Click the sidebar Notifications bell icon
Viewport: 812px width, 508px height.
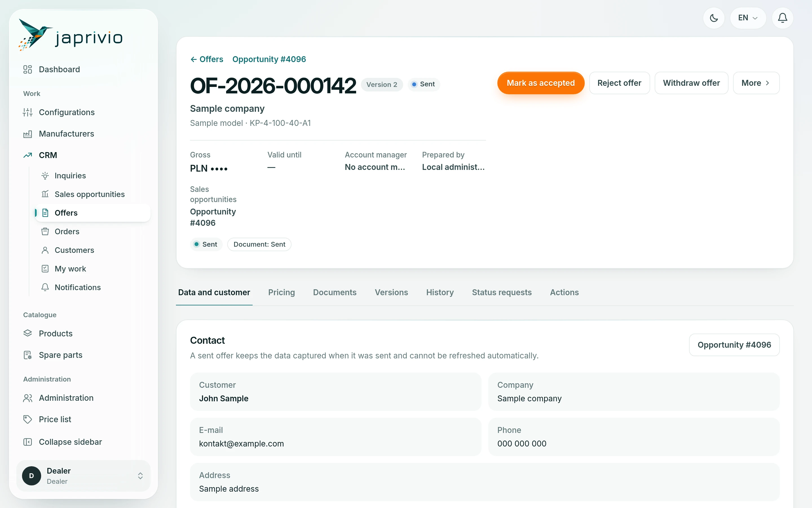pos(45,287)
